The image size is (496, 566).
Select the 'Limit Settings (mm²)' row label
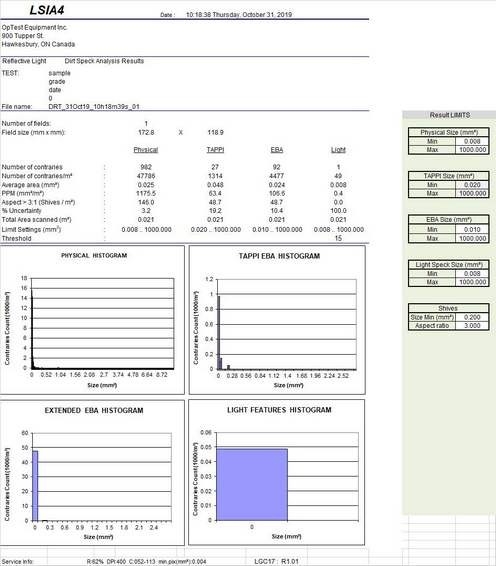[31, 230]
